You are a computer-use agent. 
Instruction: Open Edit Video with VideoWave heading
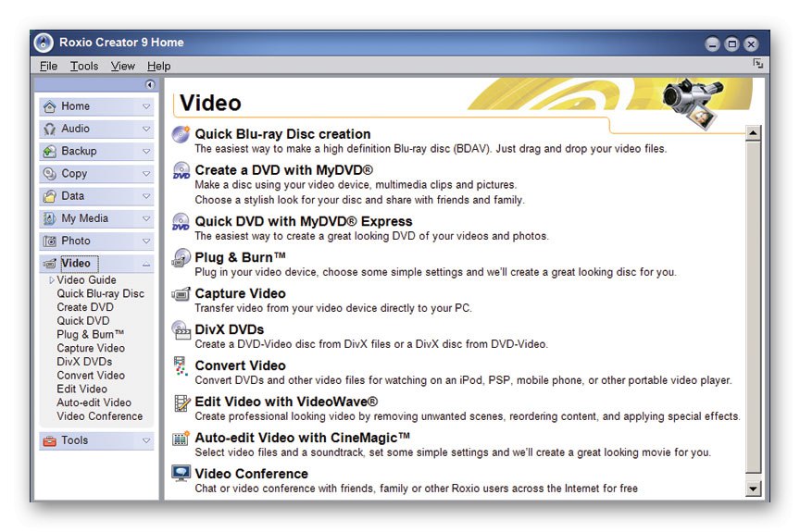coord(286,402)
